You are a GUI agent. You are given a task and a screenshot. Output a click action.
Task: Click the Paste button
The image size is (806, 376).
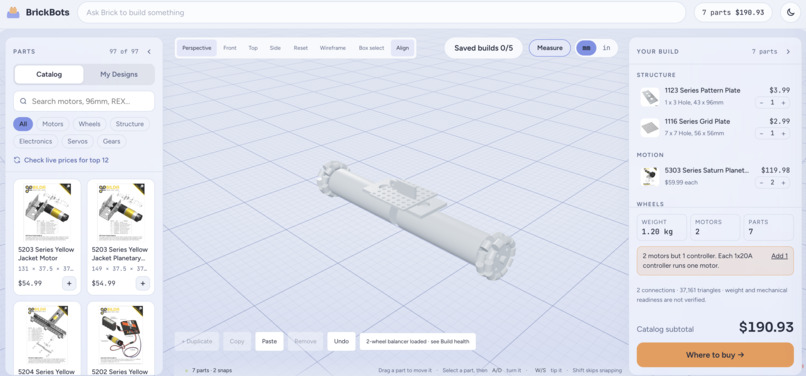(x=269, y=341)
